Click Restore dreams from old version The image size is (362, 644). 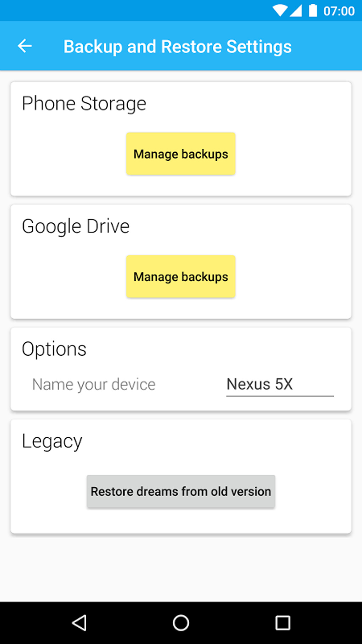coord(181,491)
